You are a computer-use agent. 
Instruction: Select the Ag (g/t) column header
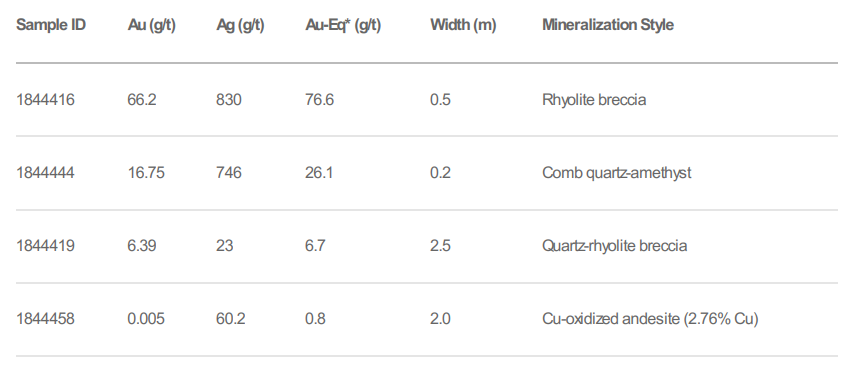pos(240,25)
